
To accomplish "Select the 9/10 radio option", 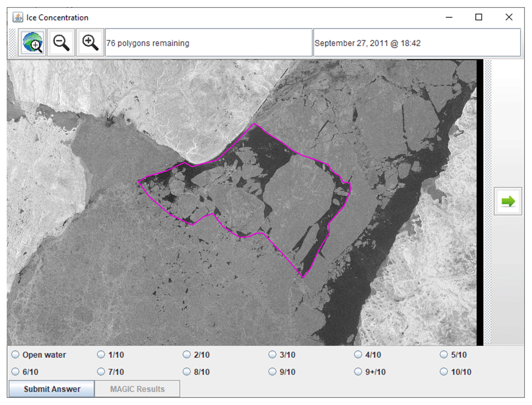I will [273, 372].
